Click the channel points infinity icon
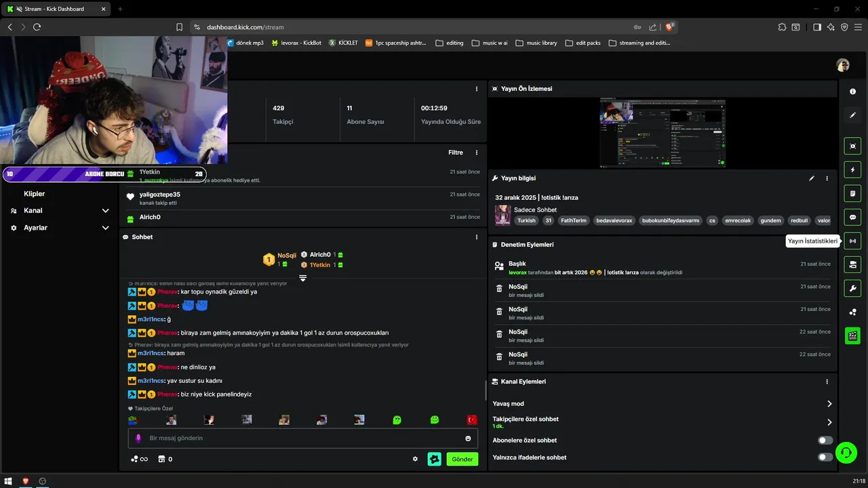The image size is (868, 488). pos(139,459)
